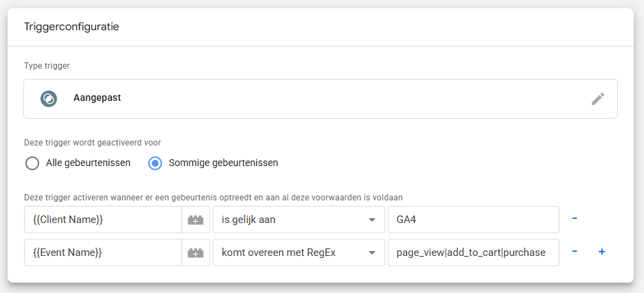This screenshot has height=293, width=644.
Task: Remove the Event Name RegEx condition row
Action: point(575,252)
